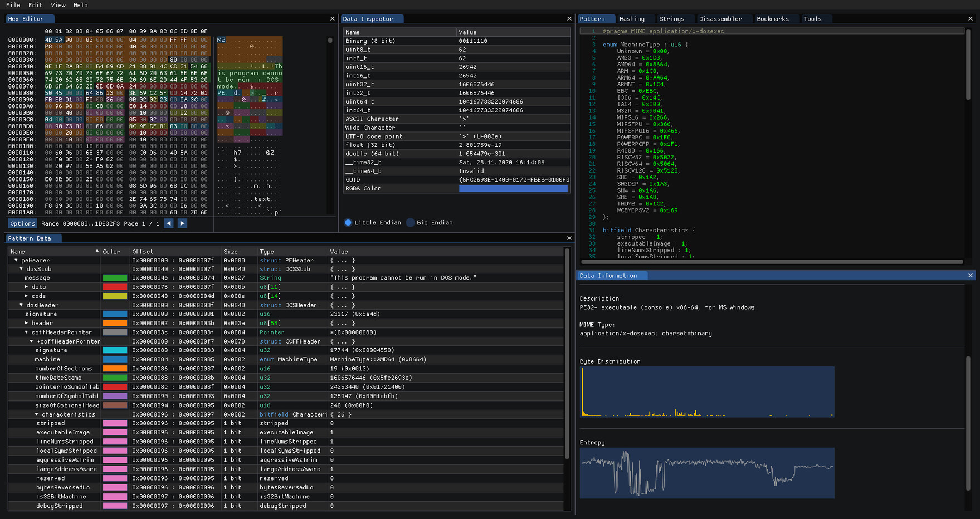Click the RGBA Color blue swatch
This screenshot has height=519, width=980.
click(x=513, y=189)
